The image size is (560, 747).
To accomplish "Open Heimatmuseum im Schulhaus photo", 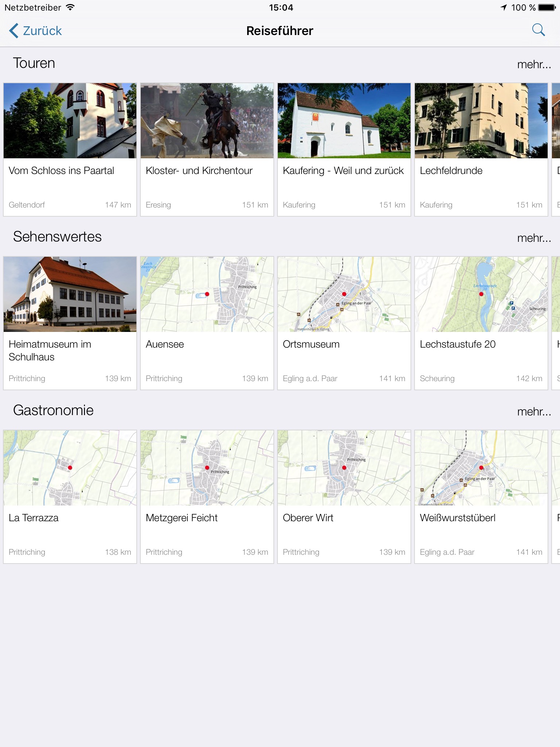I will pos(70,294).
